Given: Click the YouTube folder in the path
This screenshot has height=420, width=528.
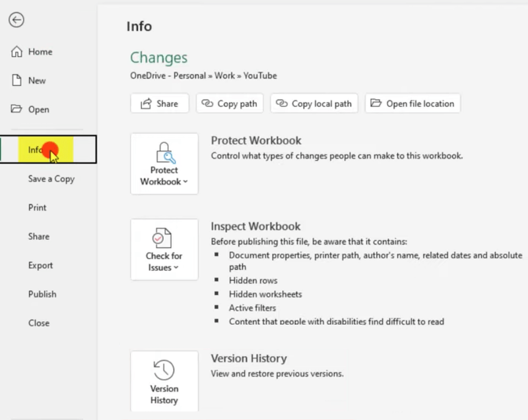Looking at the screenshot, I should pyautogui.click(x=260, y=76).
